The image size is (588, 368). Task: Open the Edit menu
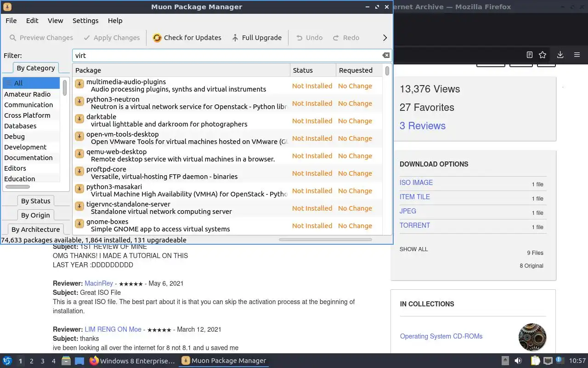point(32,21)
